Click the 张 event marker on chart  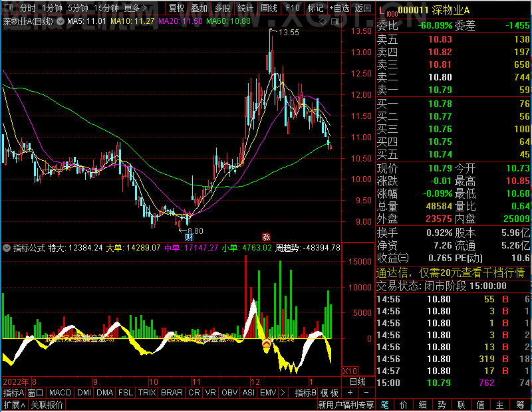pos(267,237)
